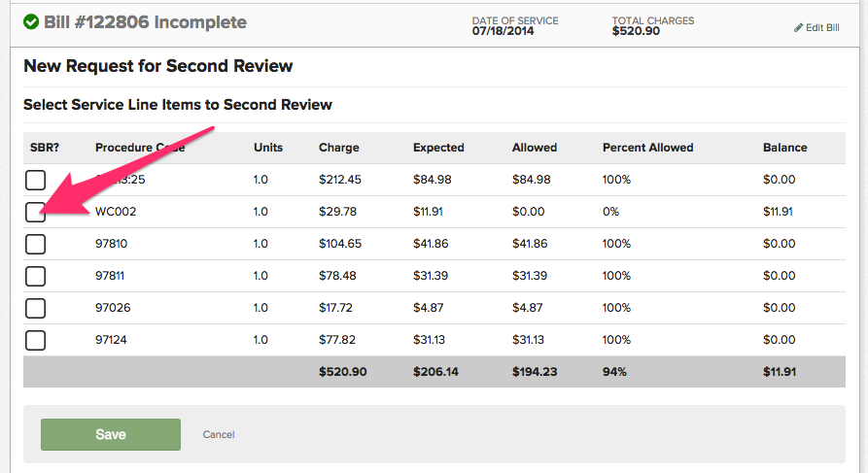Viewport: 868px width, 473px height.
Task: Click the Total Charges $520.90 amount
Action: pos(636,31)
